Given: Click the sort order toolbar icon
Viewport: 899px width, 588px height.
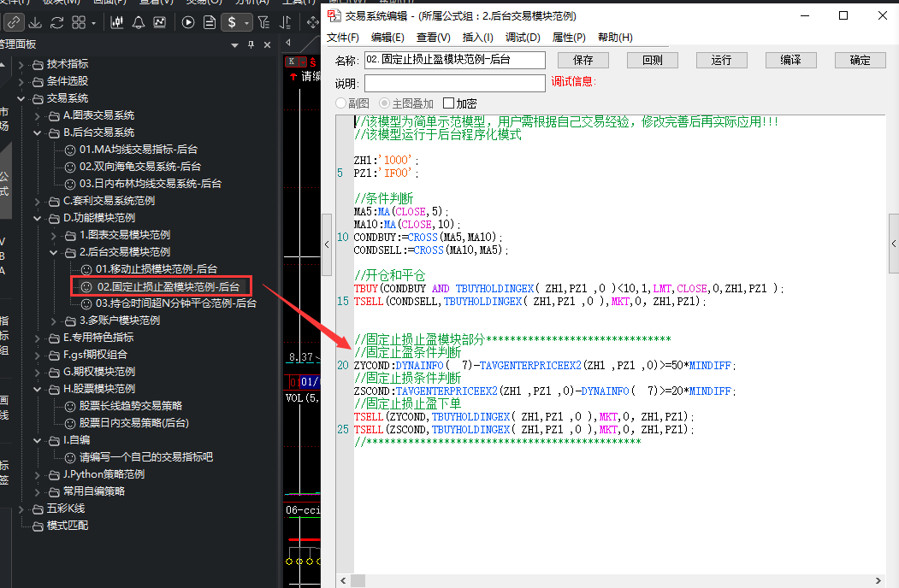Looking at the screenshot, I should 285,22.
